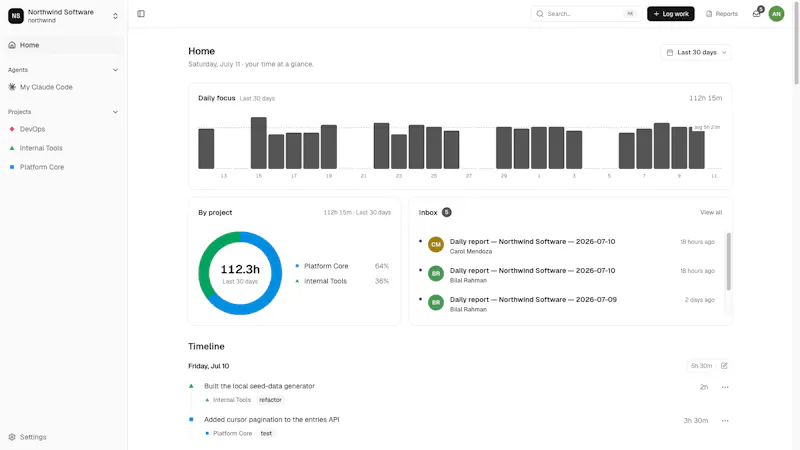Click the Log work button
The height and width of the screenshot is (450, 800).
pyautogui.click(x=670, y=14)
